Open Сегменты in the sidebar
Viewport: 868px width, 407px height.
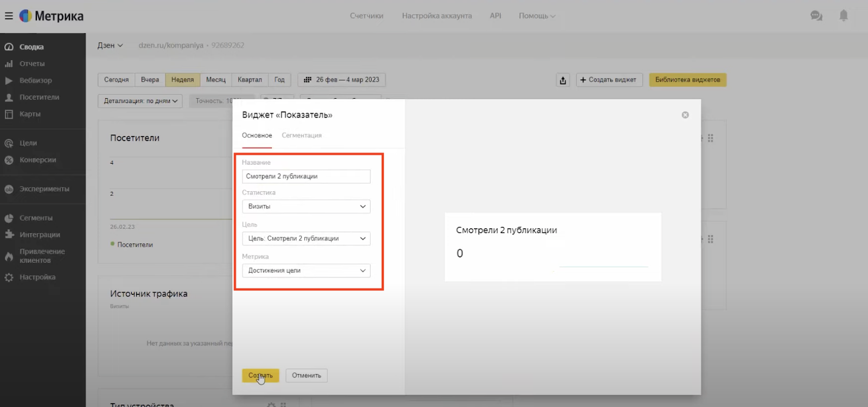coord(36,218)
